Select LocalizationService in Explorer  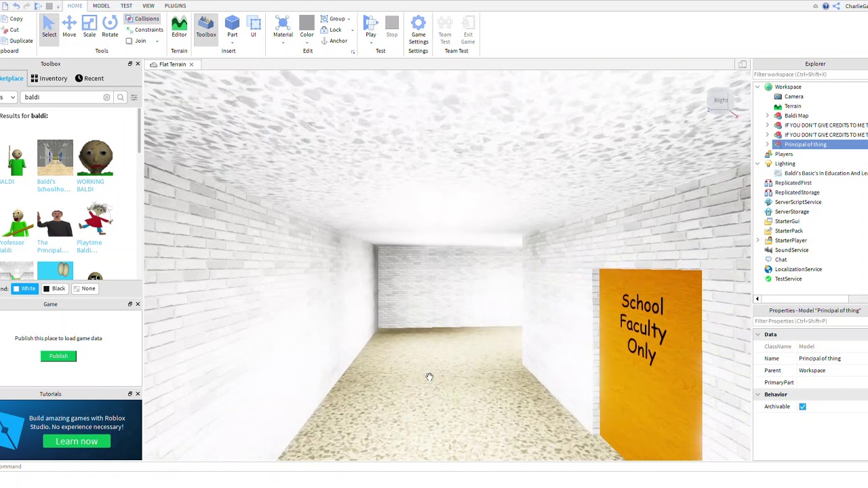[798, 269]
